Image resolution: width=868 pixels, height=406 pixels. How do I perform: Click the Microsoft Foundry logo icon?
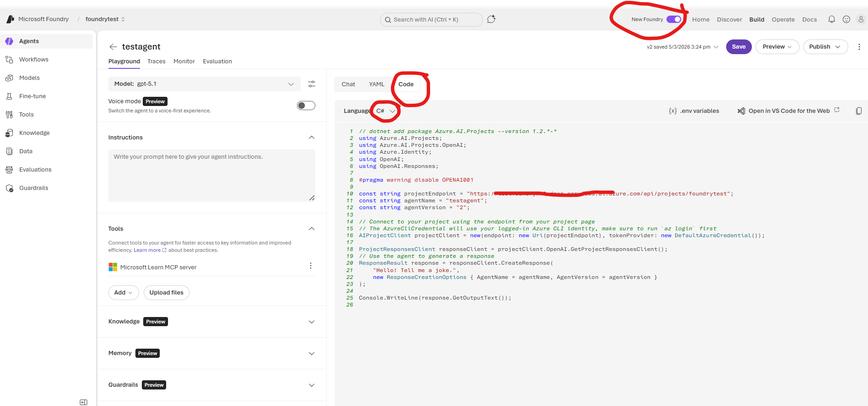tap(10, 19)
